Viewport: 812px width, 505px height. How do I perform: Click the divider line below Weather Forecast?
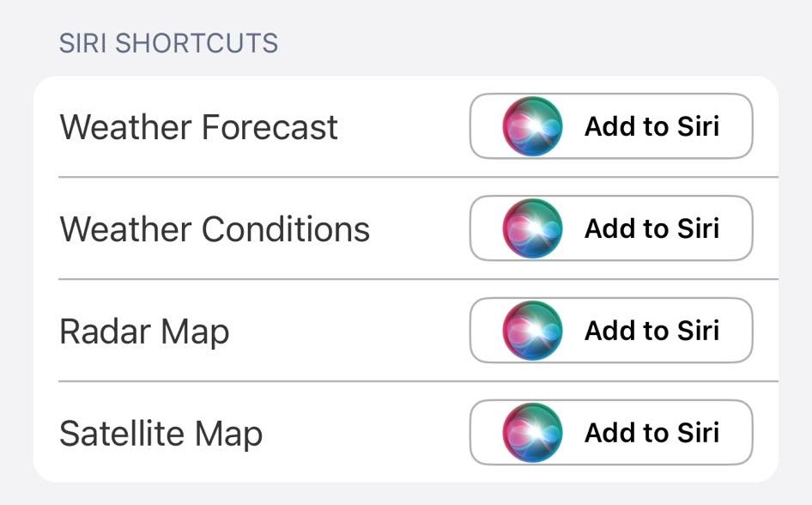[x=418, y=178]
